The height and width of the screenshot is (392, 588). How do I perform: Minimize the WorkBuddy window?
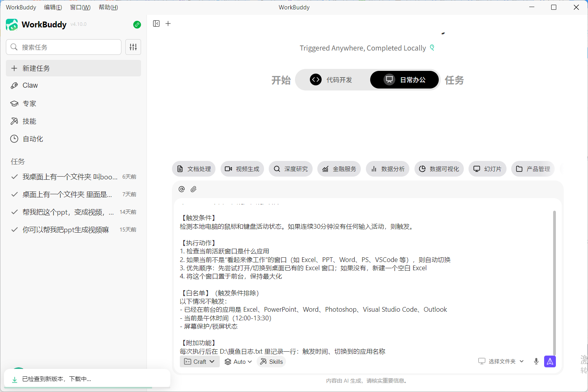[x=532, y=7]
